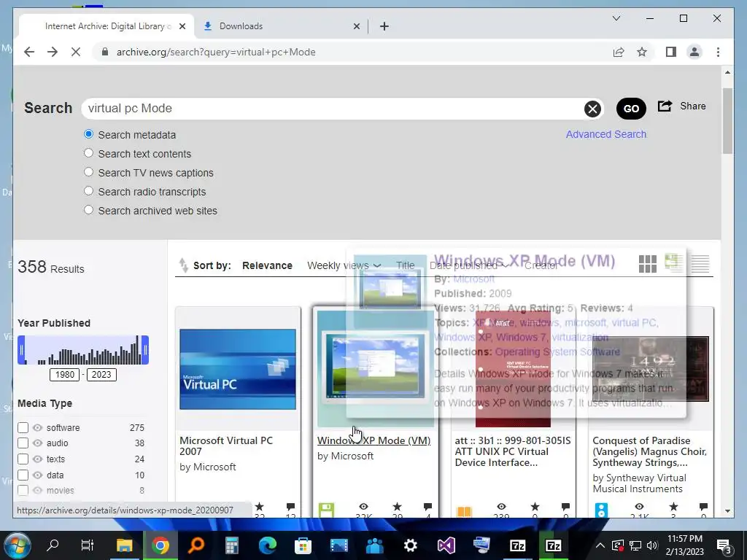The width and height of the screenshot is (747, 560).
Task: Open Microsoft Store from the taskbar
Action: [x=303, y=545]
